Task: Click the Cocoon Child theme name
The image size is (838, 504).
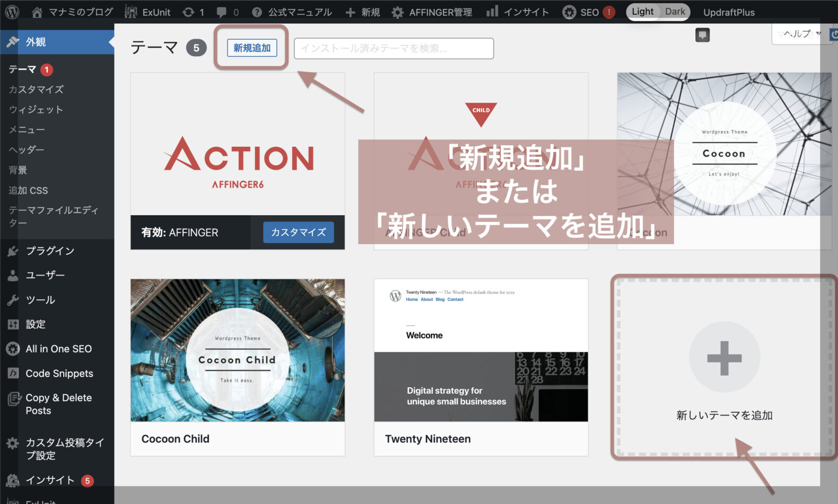Action: pyautogui.click(x=176, y=439)
